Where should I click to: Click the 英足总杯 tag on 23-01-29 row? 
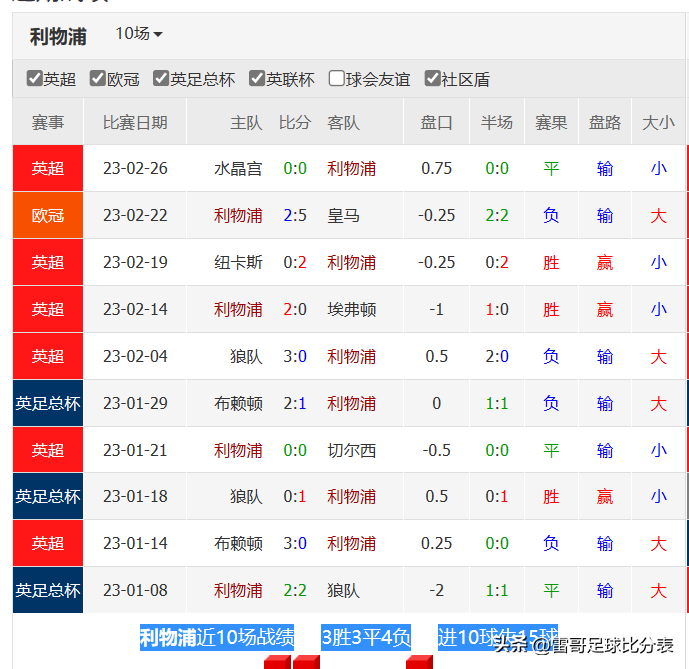tap(48, 404)
